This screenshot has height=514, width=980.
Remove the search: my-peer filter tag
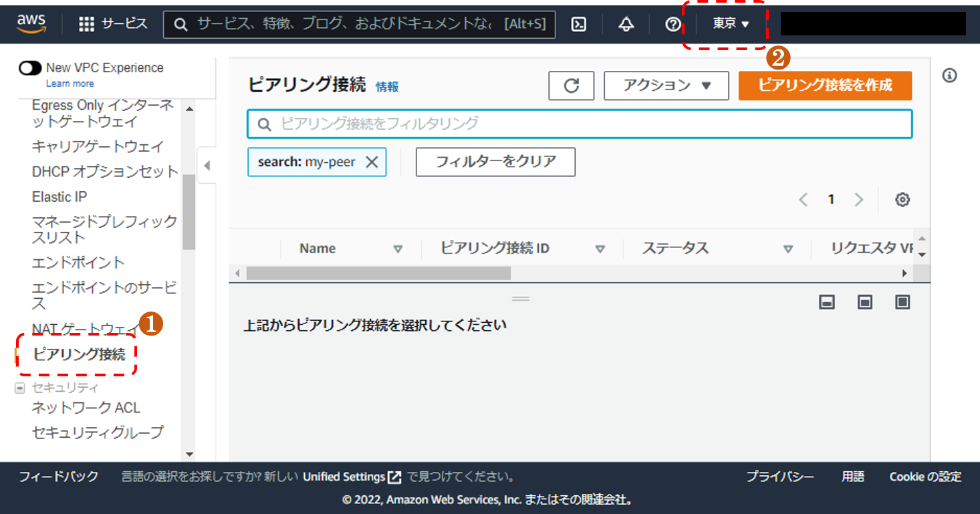pos(372,162)
